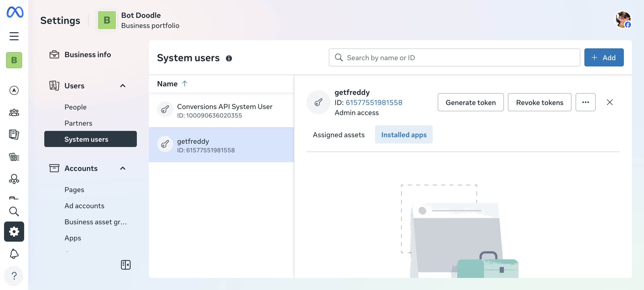Collapse the Accounts section chevron
Image resolution: width=644 pixels, height=290 pixels.
coord(123,168)
